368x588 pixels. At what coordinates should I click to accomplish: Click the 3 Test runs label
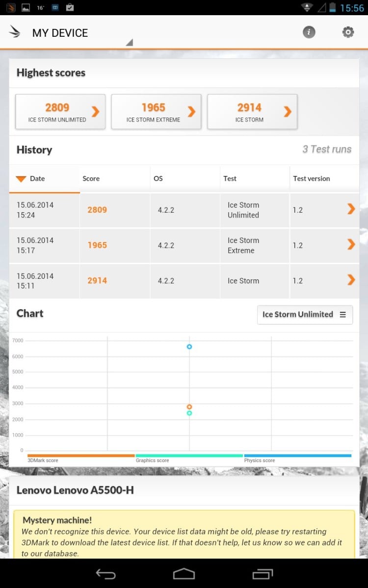coord(327,149)
